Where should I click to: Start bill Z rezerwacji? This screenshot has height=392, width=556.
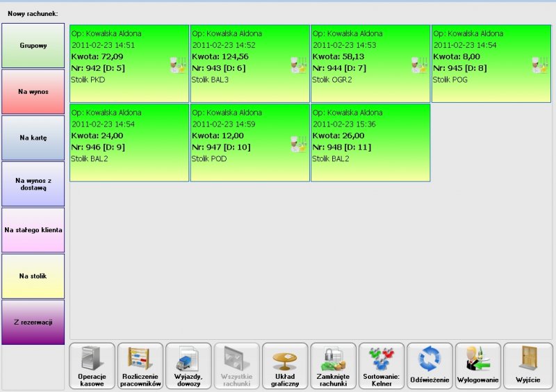[x=33, y=322]
